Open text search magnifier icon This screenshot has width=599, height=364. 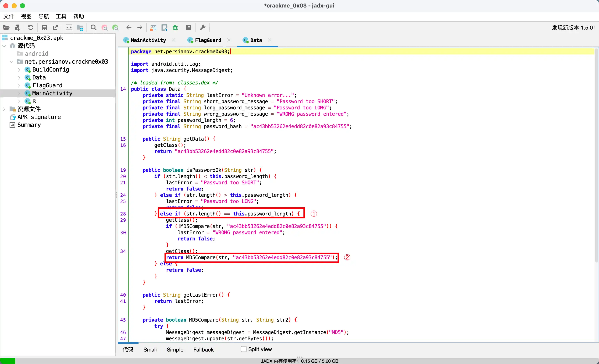point(93,27)
